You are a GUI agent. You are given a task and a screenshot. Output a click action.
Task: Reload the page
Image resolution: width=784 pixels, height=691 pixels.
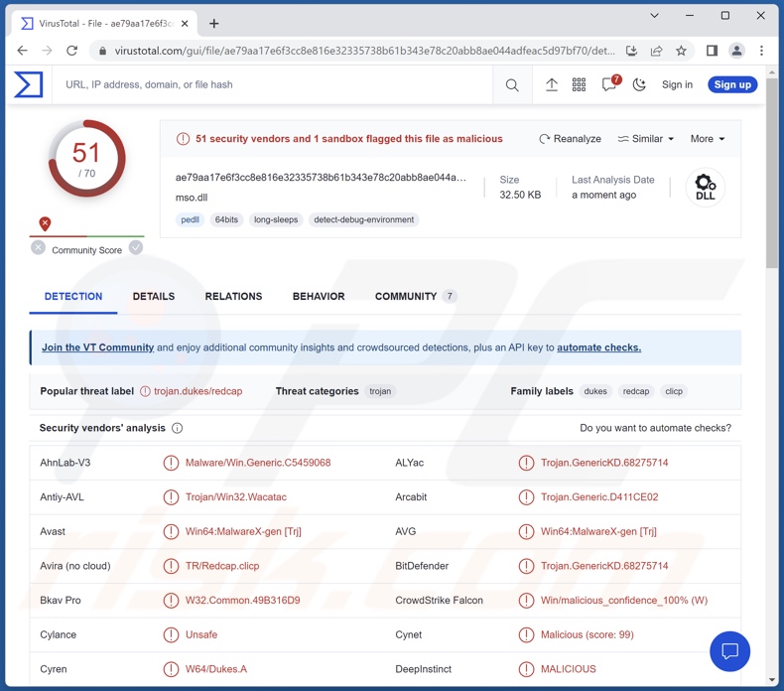[x=72, y=51]
